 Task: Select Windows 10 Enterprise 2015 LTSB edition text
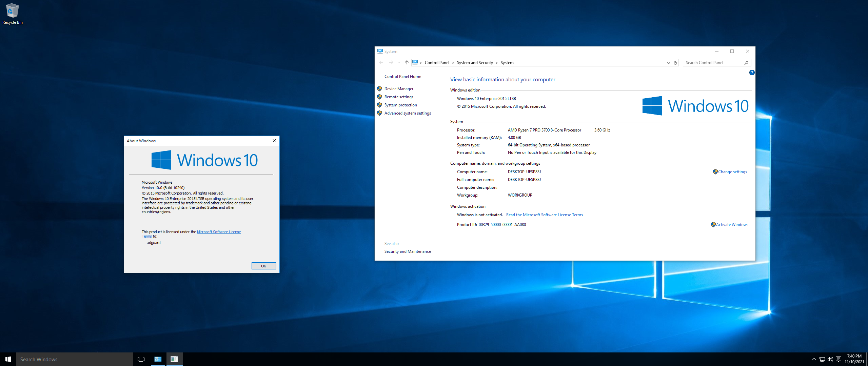pos(486,99)
